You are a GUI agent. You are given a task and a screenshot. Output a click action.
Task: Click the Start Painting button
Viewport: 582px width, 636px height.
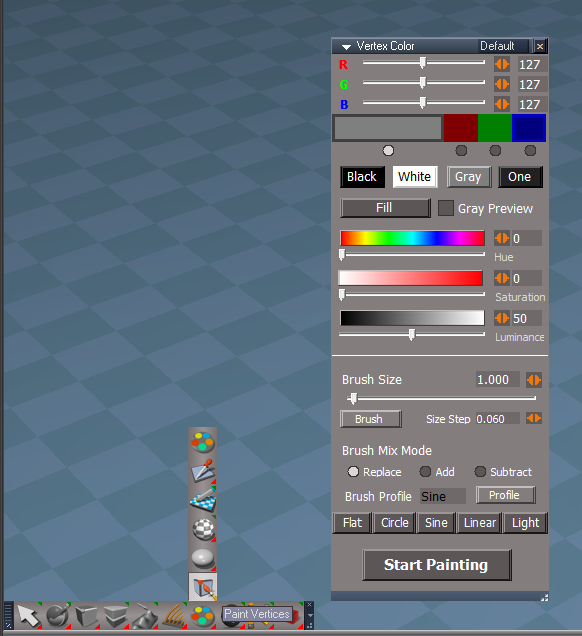point(436,565)
